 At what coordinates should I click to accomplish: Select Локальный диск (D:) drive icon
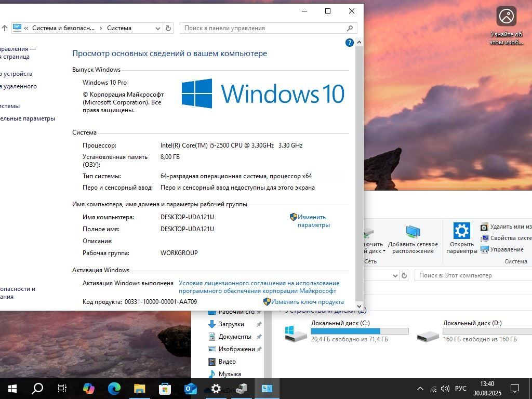(428, 336)
